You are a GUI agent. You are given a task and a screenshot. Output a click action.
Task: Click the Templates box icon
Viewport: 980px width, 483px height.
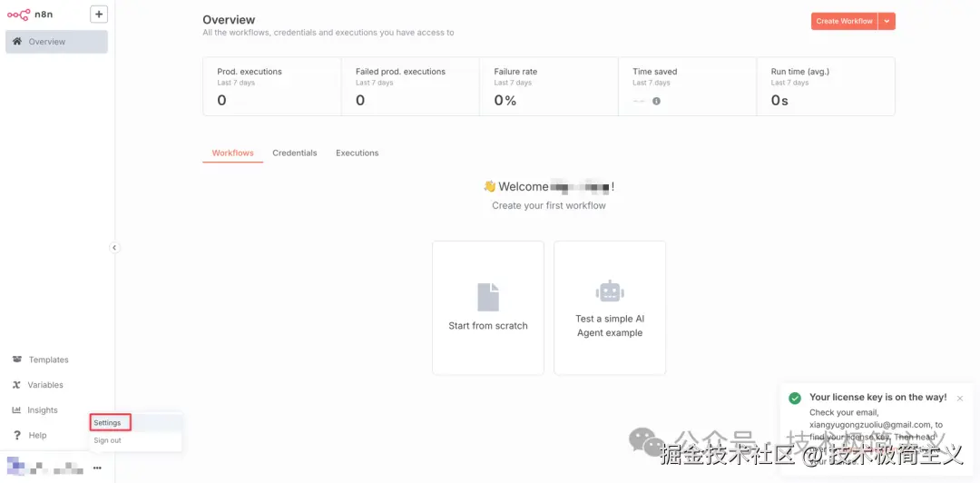[17, 360]
